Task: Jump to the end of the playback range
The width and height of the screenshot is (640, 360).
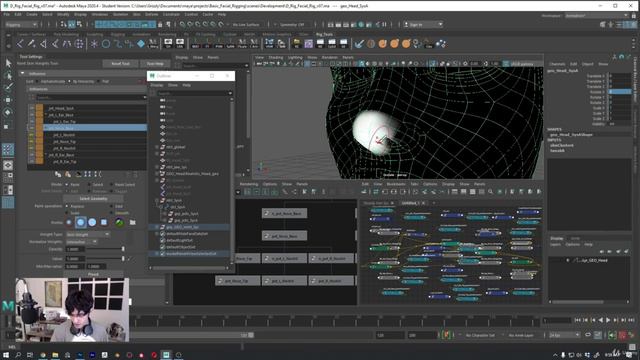Action: tap(631, 320)
